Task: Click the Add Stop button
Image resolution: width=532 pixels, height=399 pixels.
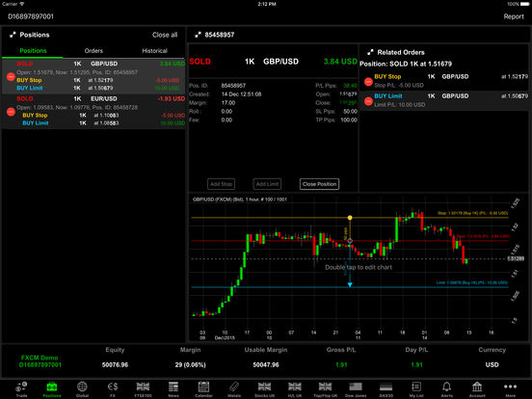Action: [221, 184]
